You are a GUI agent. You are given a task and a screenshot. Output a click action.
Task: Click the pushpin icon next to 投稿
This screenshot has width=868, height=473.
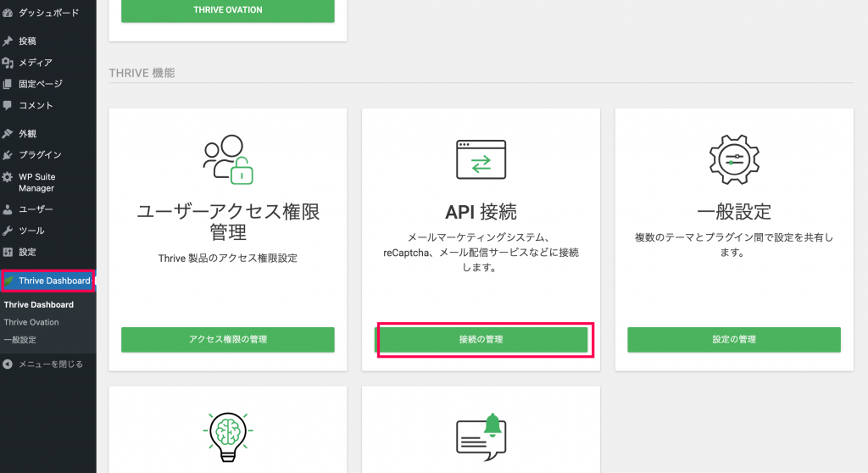tap(7, 41)
